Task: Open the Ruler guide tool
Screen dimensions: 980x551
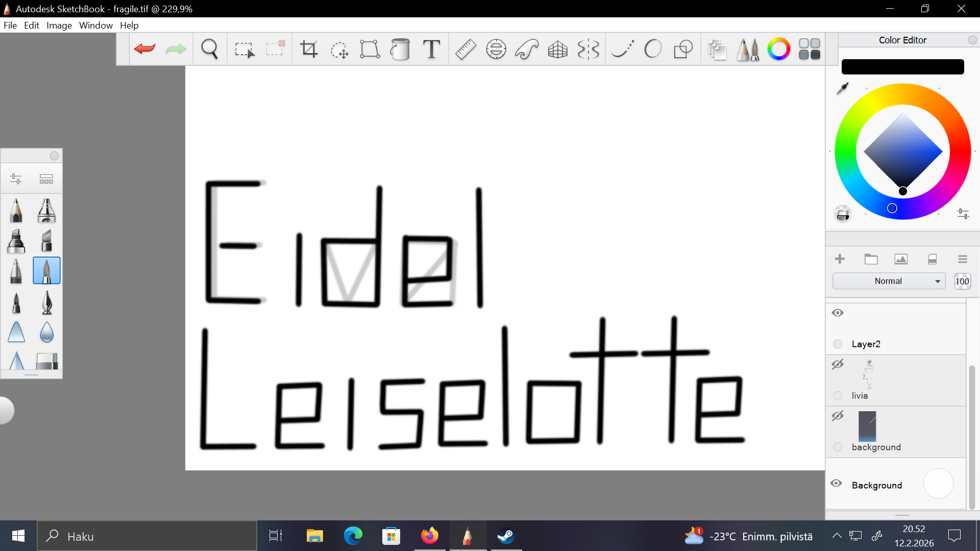Action: [465, 49]
